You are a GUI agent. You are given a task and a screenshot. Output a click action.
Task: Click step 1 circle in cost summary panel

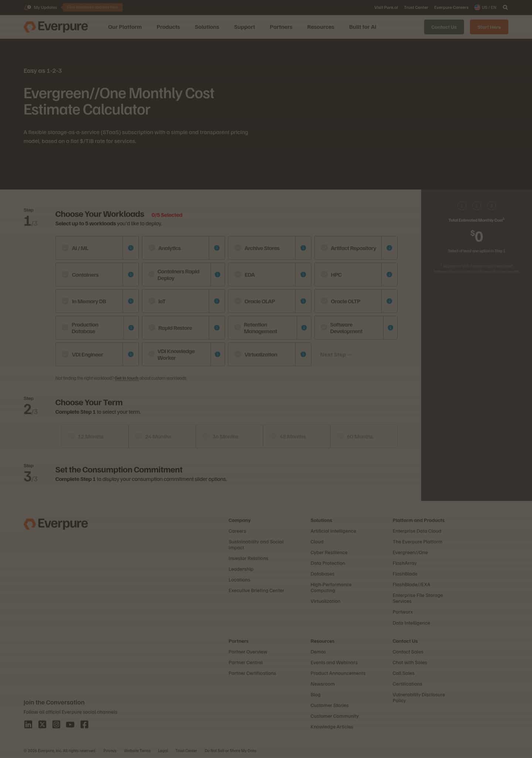462,206
